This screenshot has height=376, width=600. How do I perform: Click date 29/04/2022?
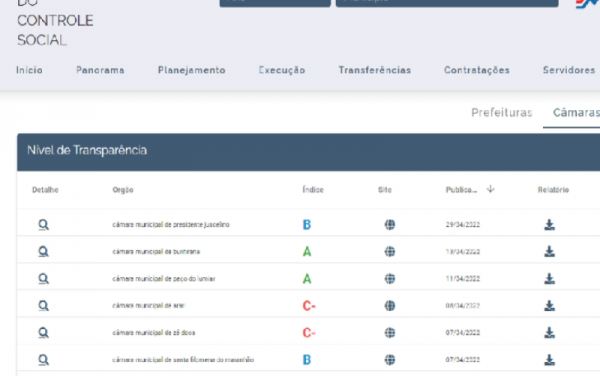(x=463, y=225)
